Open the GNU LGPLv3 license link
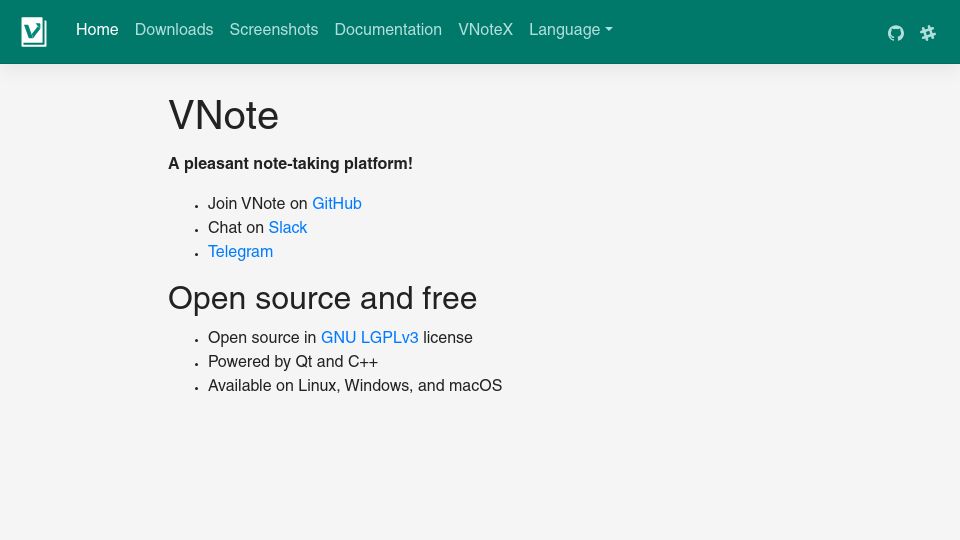The width and height of the screenshot is (960, 540). click(x=370, y=337)
